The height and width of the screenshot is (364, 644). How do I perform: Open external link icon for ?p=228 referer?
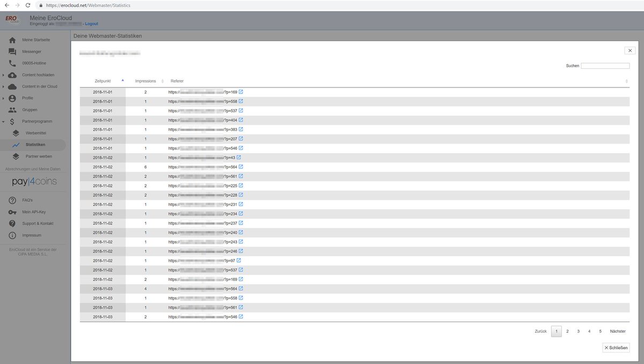tap(241, 195)
